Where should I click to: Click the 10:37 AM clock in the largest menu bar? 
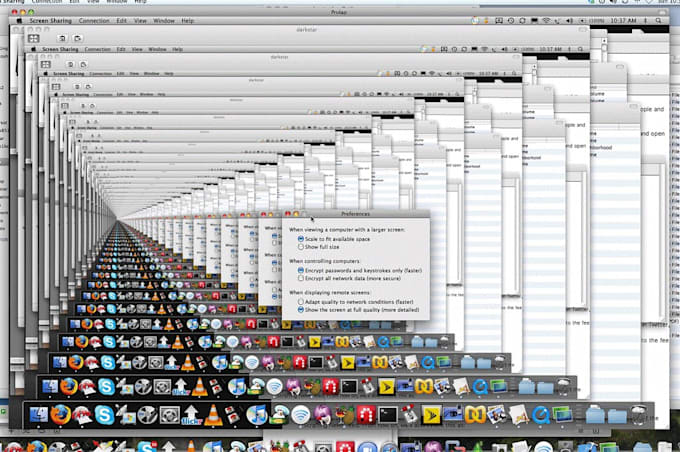(623, 21)
